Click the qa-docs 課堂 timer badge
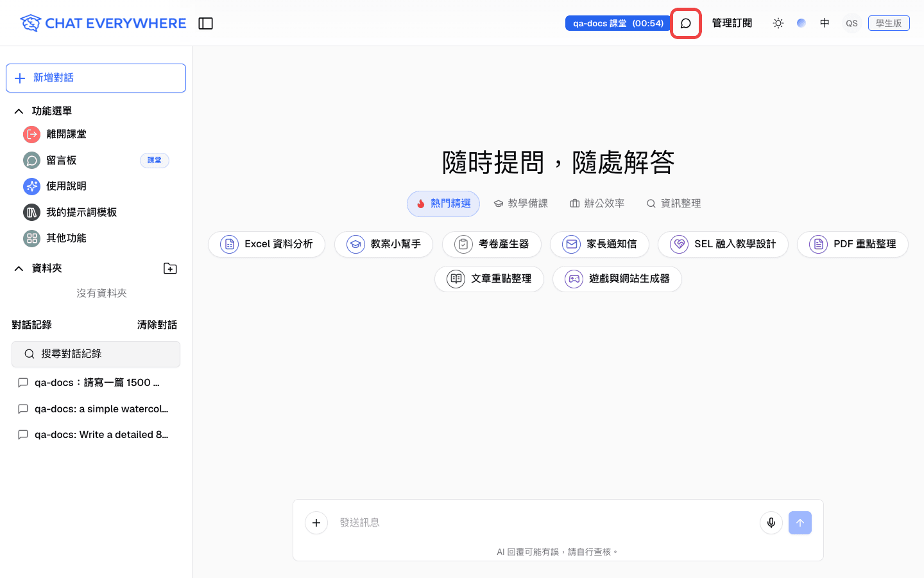Screen dimensions: 924x578 click(x=617, y=23)
